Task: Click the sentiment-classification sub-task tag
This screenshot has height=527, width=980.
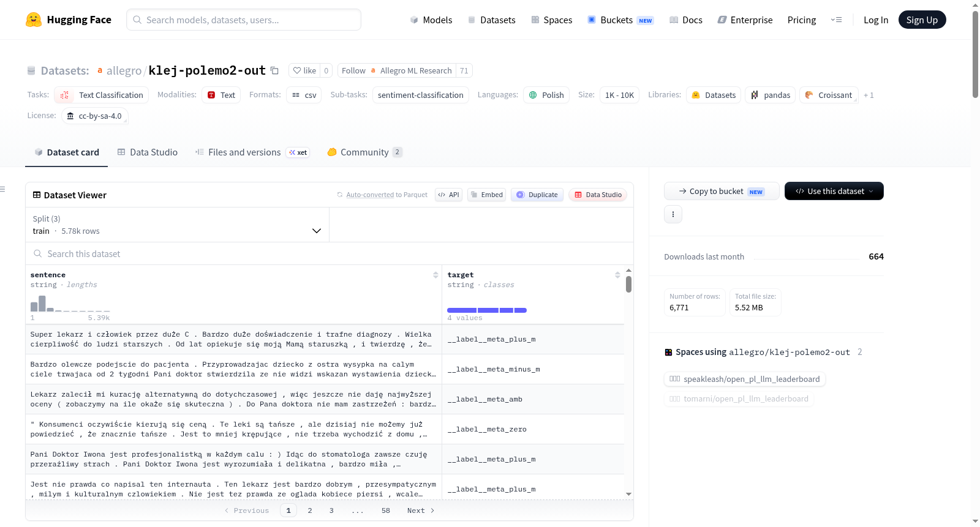Action: 421,95
